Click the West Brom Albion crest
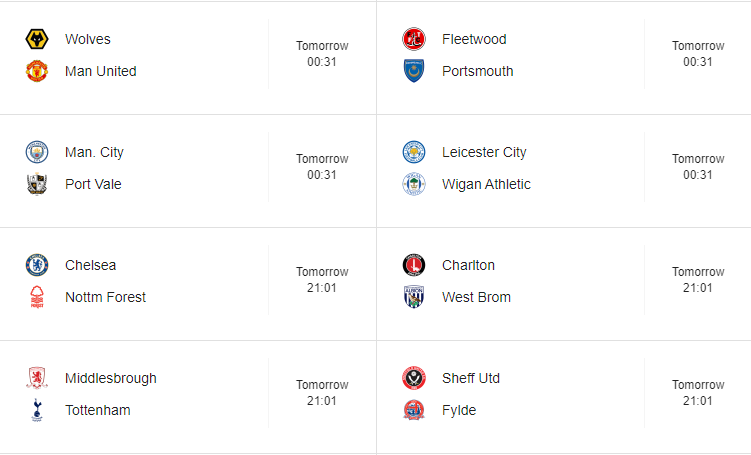 (x=414, y=297)
